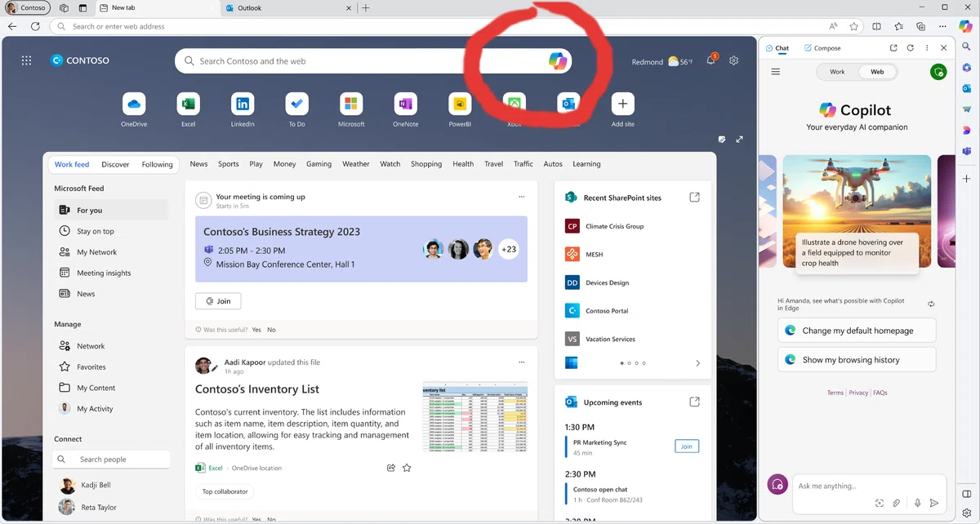Open the Contoso profile menu
The width and height of the screenshot is (980, 524).
tap(28, 7)
